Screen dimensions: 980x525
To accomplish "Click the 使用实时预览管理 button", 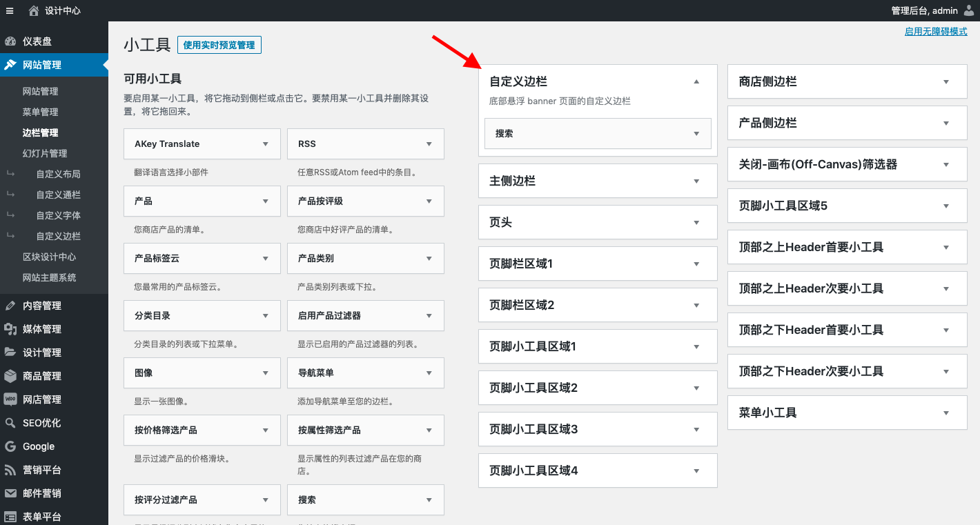I will [219, 45].
